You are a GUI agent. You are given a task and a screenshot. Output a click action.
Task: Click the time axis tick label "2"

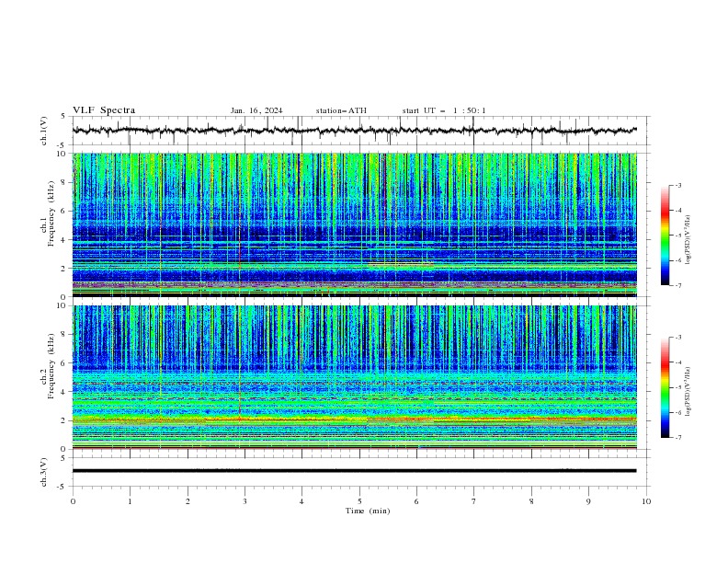[x=188, y=501]
